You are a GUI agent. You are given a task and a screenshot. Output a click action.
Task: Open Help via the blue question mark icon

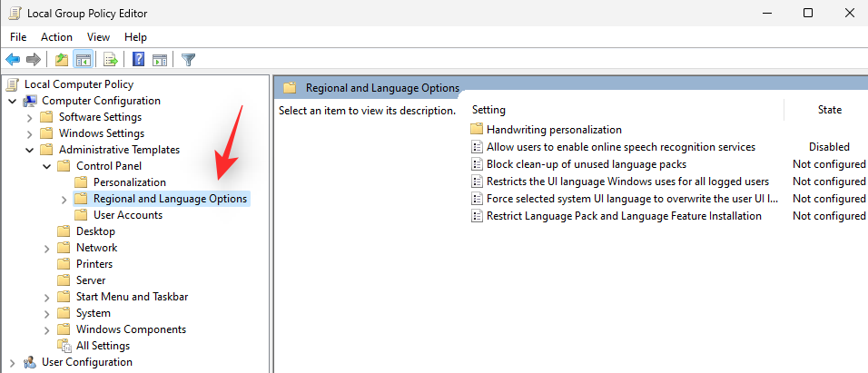pos(138,59)
